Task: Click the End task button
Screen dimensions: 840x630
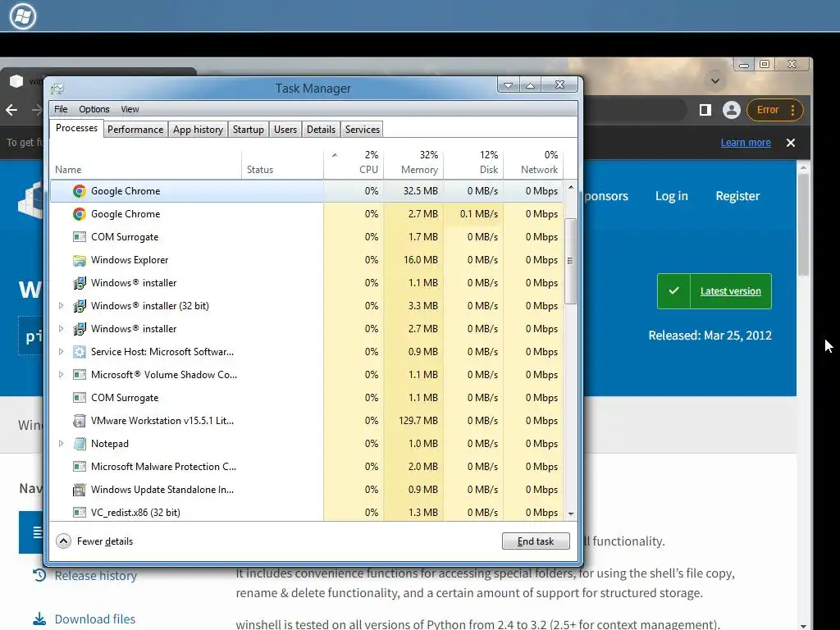Action: 536,541
